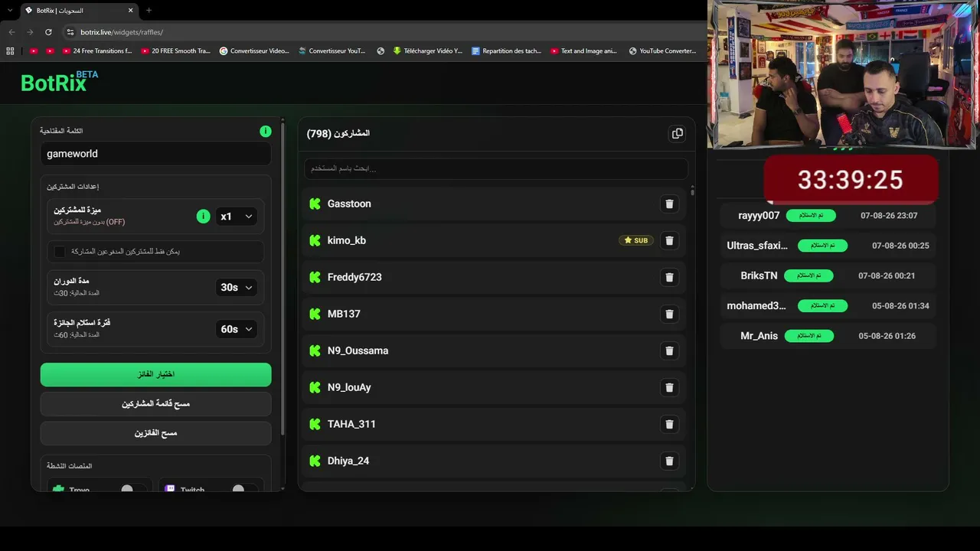Viewport: 980px width, 551px height.
Task: Click the webcam video overlay
Action: [x=842, y=74]
